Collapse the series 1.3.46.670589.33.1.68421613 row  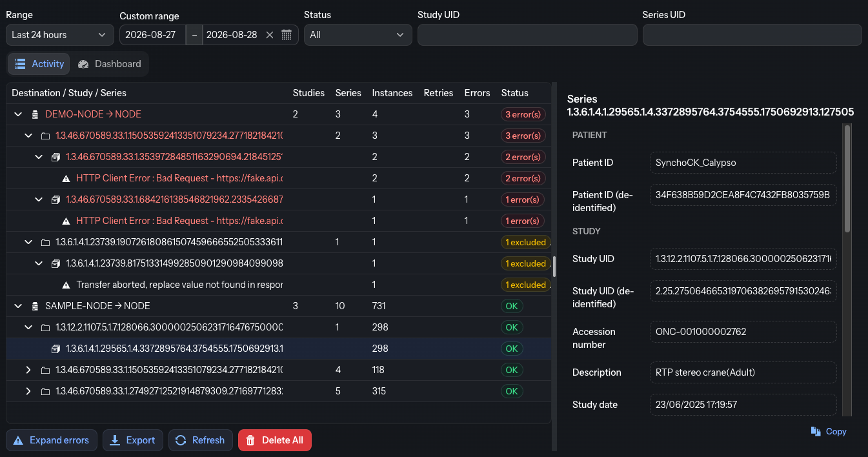[x=39, y=199]
